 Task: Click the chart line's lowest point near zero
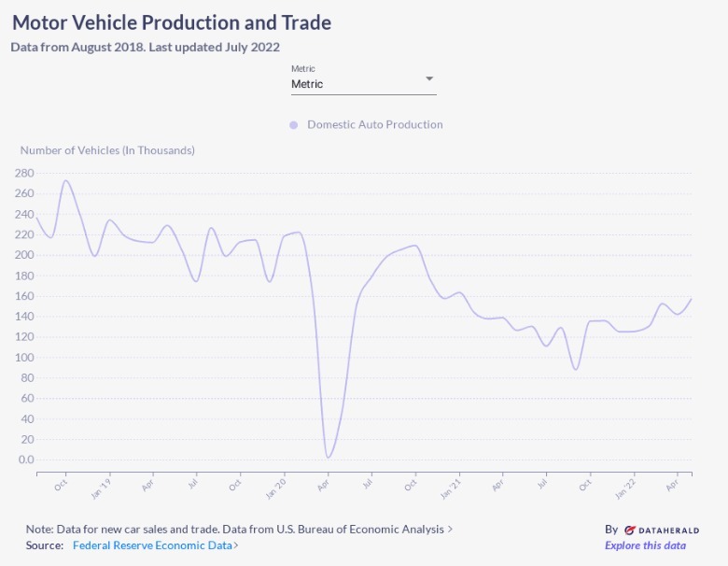[328, 457]
